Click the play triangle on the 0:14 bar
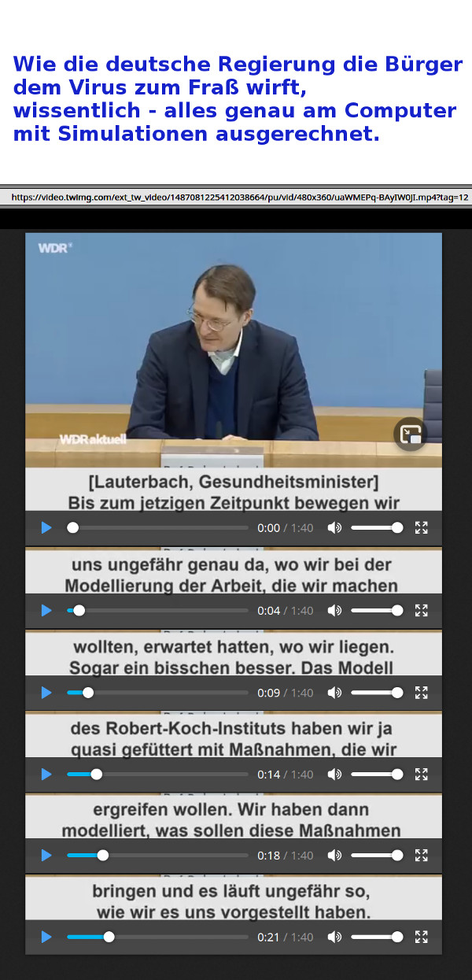This screenshot has width=472, height=980. point(46,775)
